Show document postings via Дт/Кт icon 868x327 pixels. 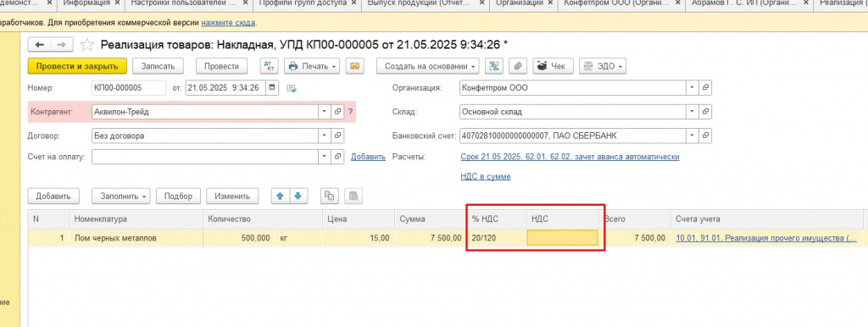(270, 66)
